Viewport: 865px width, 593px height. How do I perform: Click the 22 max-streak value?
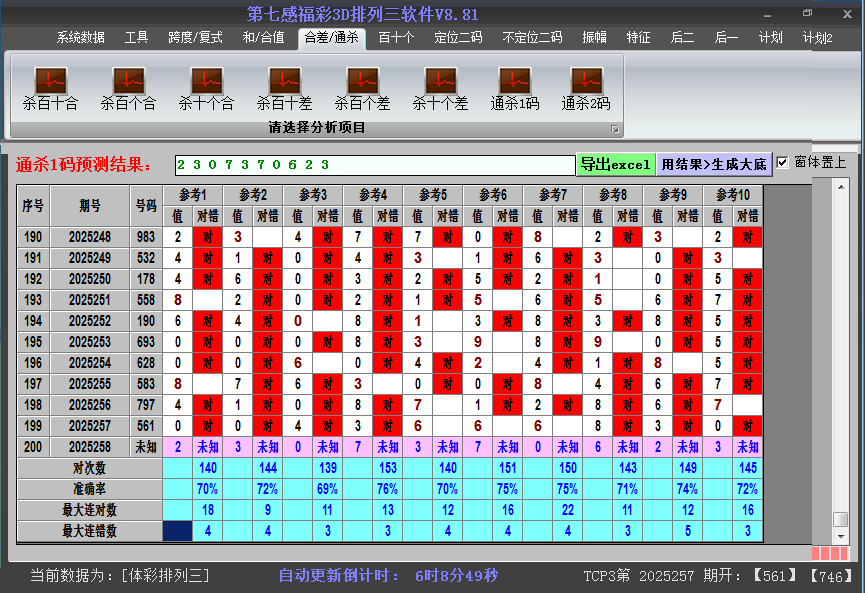point(568,510)
